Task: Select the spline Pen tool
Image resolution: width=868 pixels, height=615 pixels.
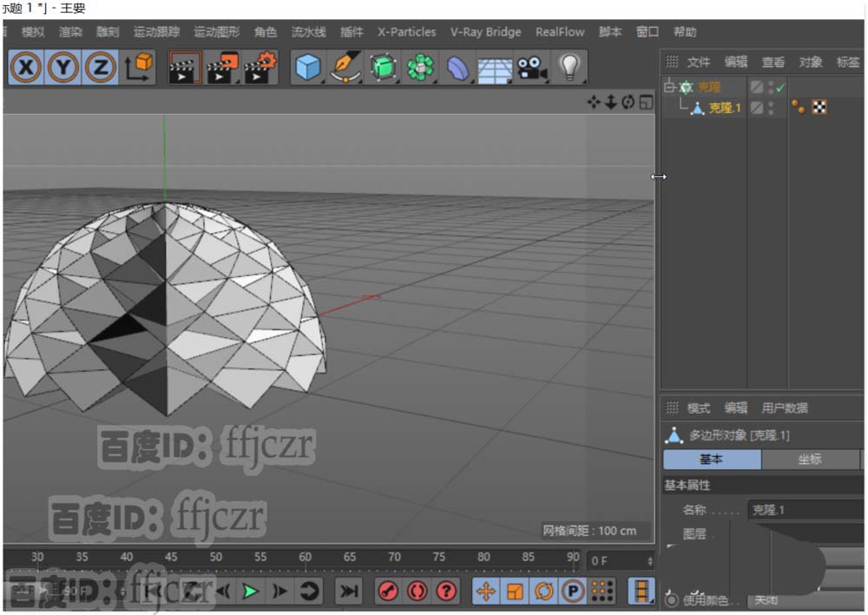Action: 345,68
